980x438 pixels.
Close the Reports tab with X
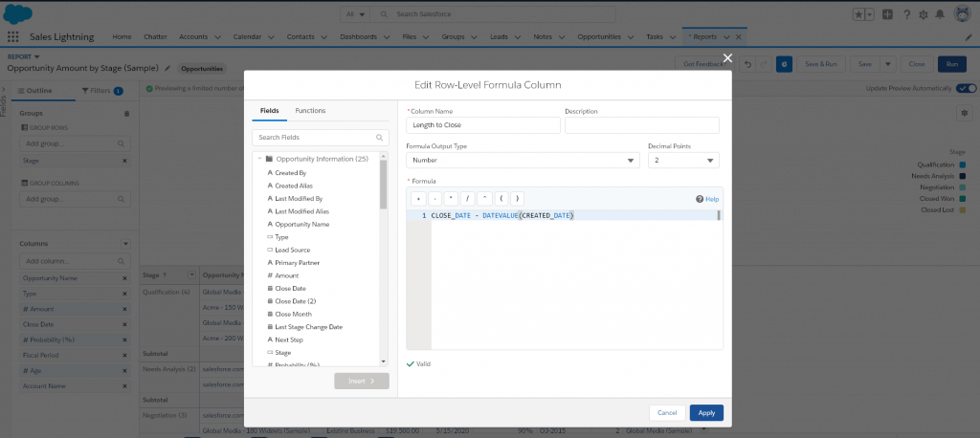pyautogui.click(x=739, y=37)
